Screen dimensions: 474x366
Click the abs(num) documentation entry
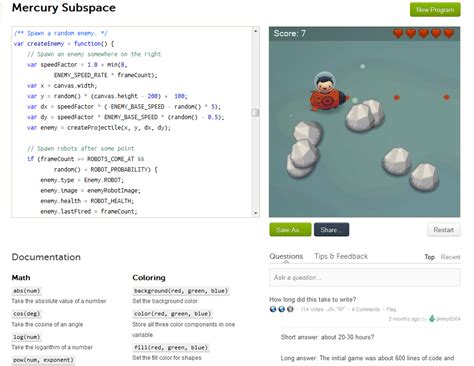[26, 291]
